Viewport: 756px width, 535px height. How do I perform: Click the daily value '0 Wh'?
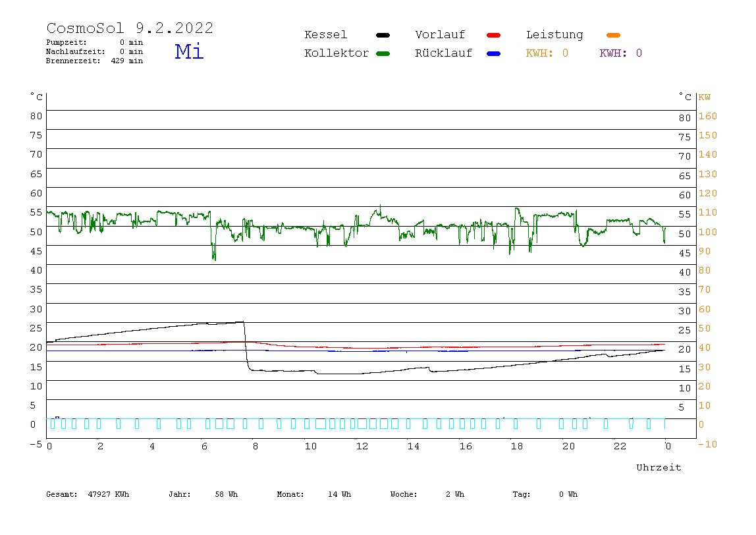[x=568, y=494]
